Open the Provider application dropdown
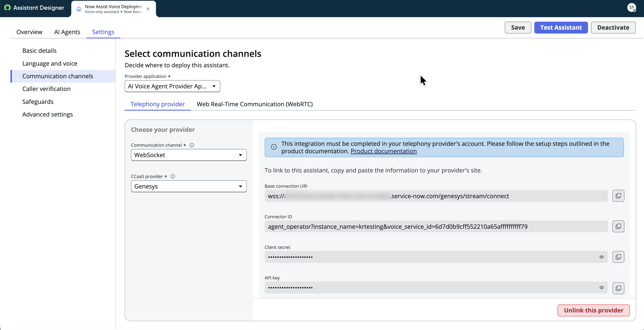 [x=172, y=86]
